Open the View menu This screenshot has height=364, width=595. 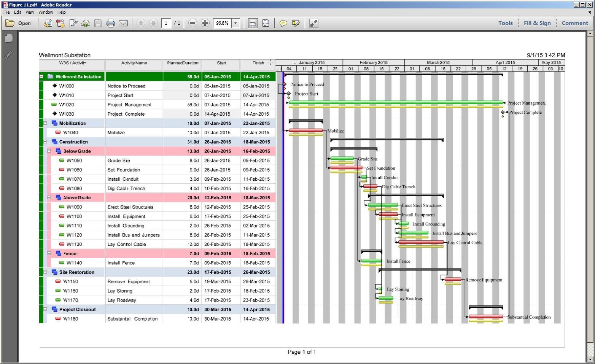pos(29,12)
